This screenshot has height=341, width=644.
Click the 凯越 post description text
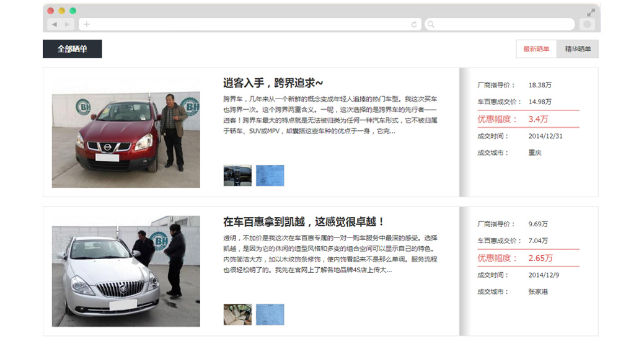coord(330,254)
